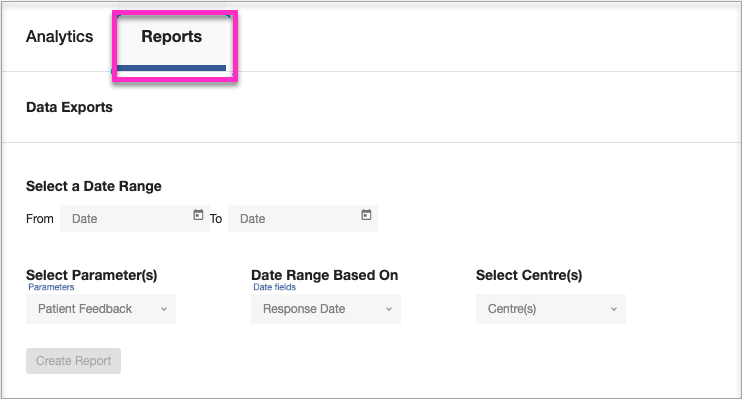Click the Data Exports heading
The width and height of the screenshot is (742, 399).
[x=70, y=107]
